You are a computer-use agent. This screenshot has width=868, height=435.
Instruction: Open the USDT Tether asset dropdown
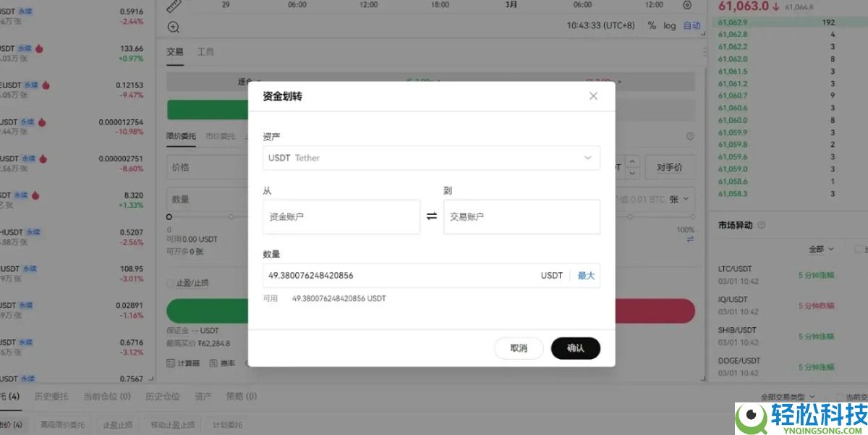tap(431, 158)
